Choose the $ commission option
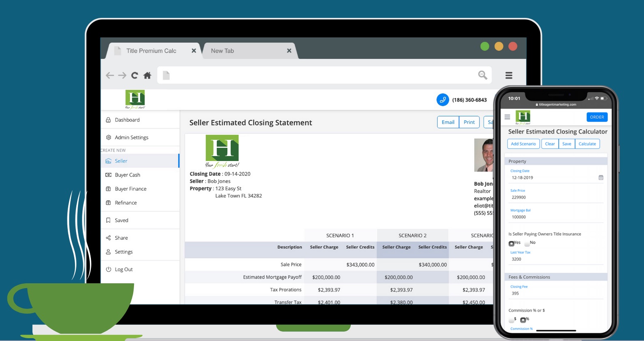Image resolution: width=644 pixels, height=341 pixels. [x=511, y=320]
